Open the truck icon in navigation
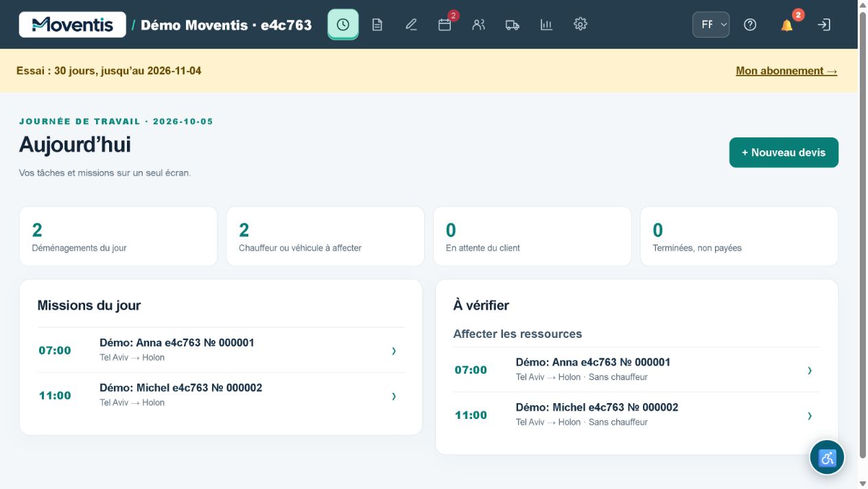The width and height of the screenshot is (868, 489). click(513, 25)
